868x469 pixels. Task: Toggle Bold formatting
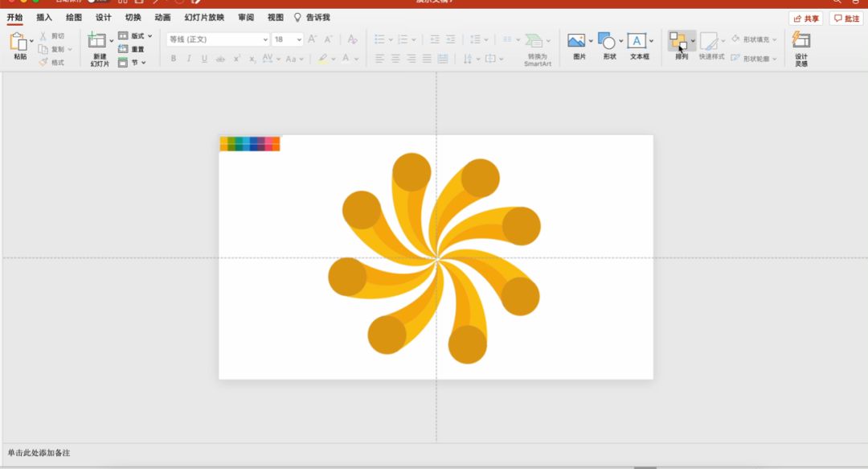tap(174, 58)
